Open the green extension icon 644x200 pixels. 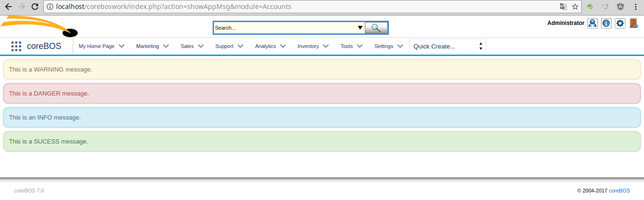point(590,7)
